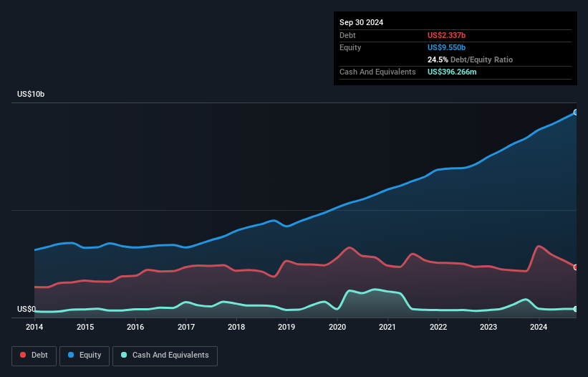Click Cash And Equivalents label in tooltip
This screenshot has width=588, height=377.
pos(377,72)
